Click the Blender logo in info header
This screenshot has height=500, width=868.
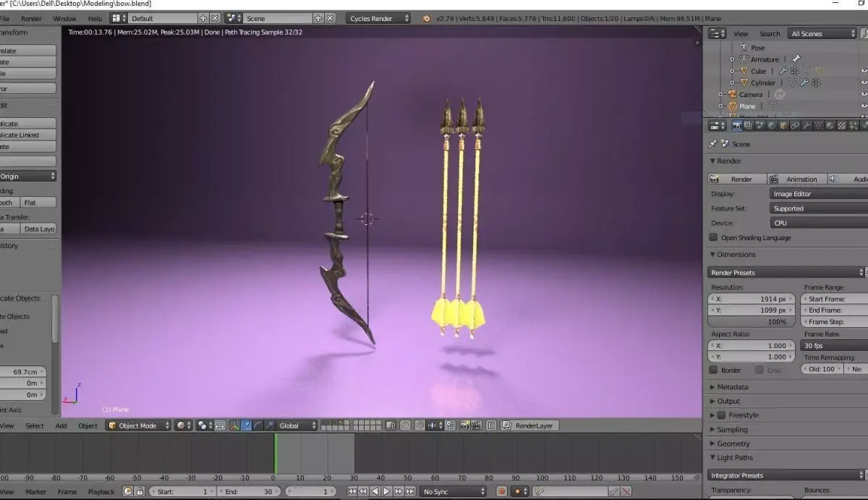427,18
